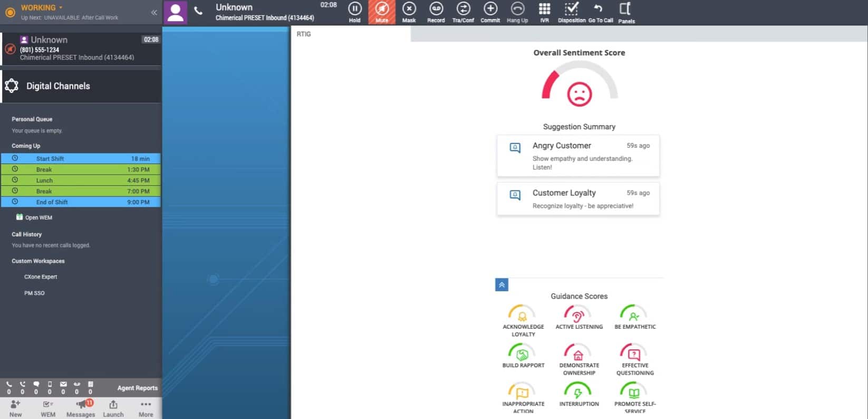
Task: Select CXone Expert custom workspace
Action: [x=41, y=277]
